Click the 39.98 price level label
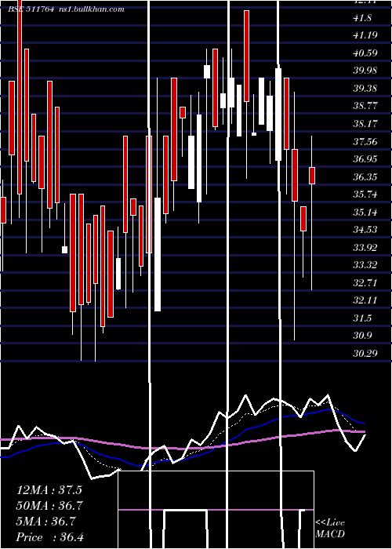Screen dimensions: 392x549 point(365,71)
